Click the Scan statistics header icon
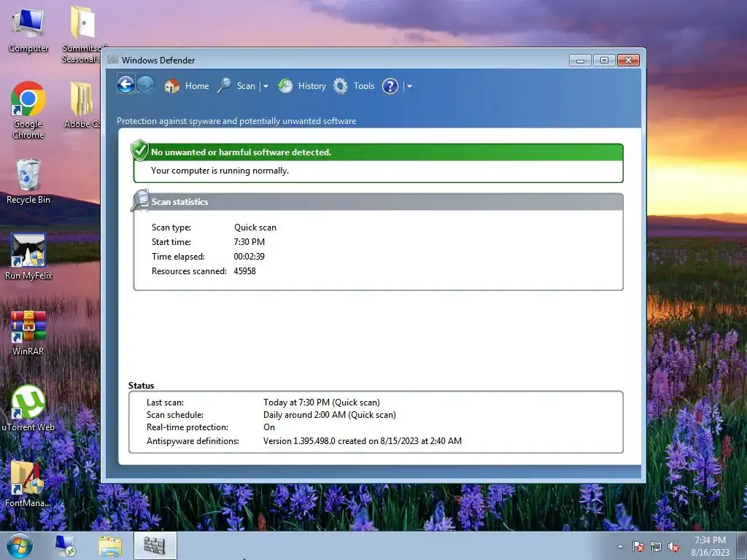747x560 pixels. (139, 200)
